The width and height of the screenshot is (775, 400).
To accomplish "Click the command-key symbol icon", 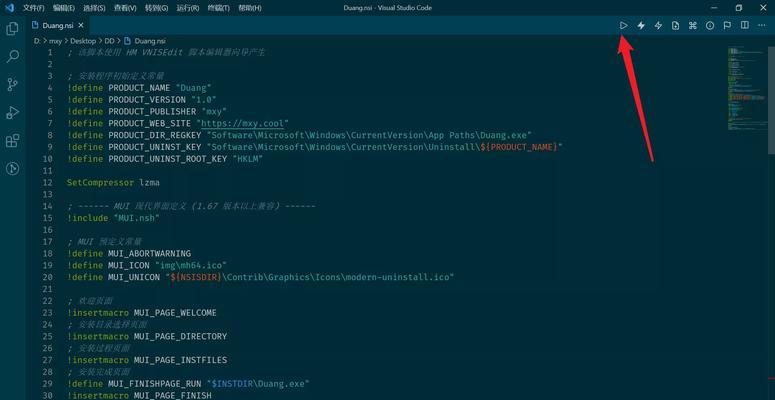I will click(692, 26).
